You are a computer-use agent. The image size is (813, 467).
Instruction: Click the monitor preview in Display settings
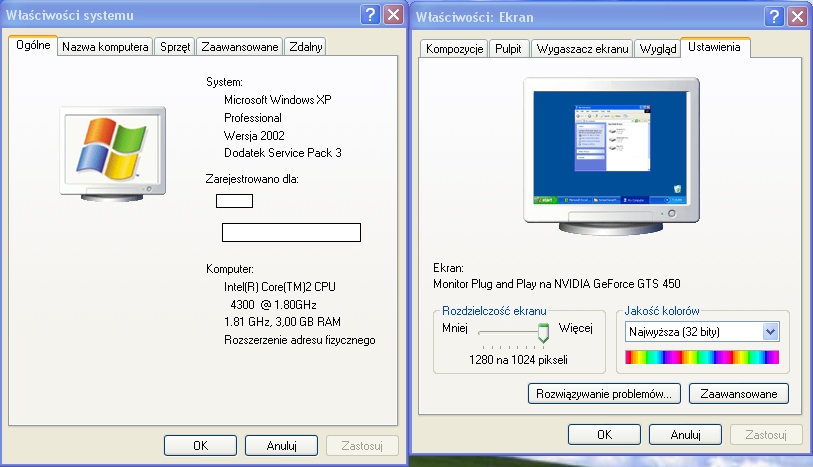coord(611,156)
